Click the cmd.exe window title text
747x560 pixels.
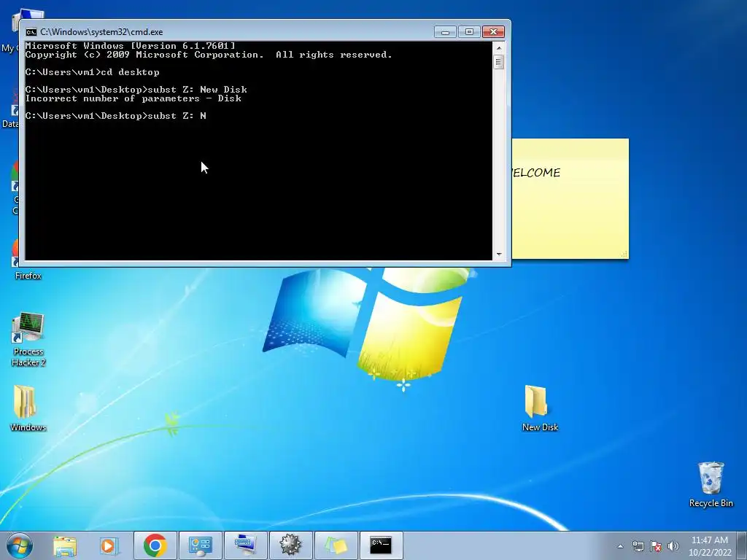[x=101, y=32]
